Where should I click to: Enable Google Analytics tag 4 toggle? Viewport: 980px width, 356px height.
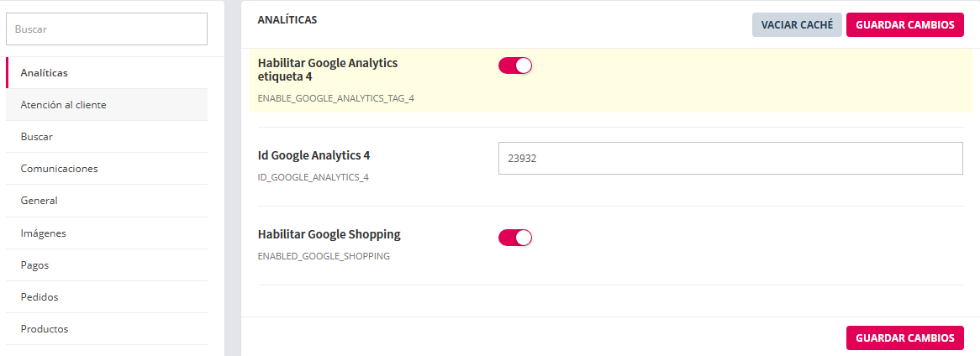pyautogui.click(x=515, y=65)
